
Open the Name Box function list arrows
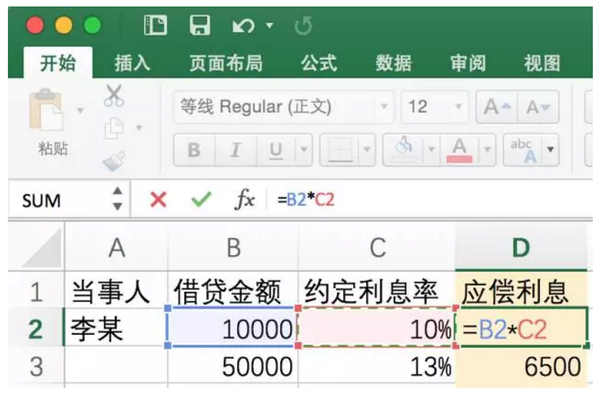117,199
